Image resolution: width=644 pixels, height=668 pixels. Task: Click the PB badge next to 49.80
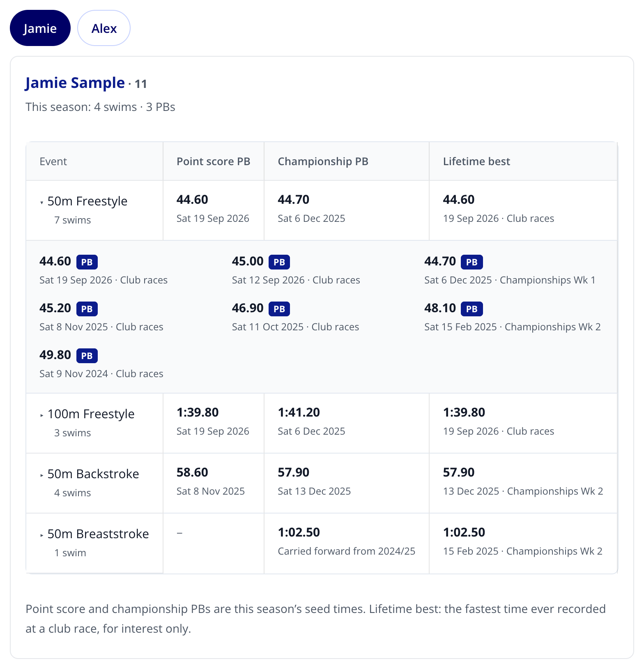click(87, 356)
